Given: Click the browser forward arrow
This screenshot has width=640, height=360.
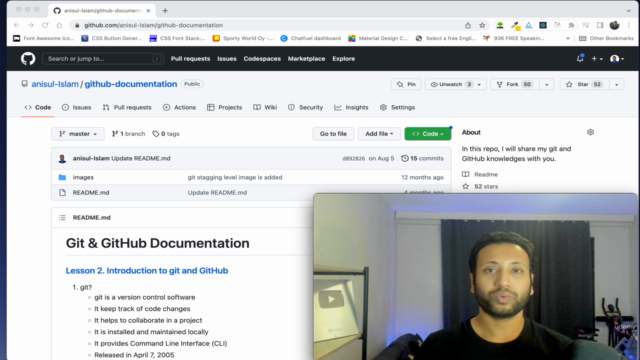Looking at the screenshot, I should coord(31,25).
